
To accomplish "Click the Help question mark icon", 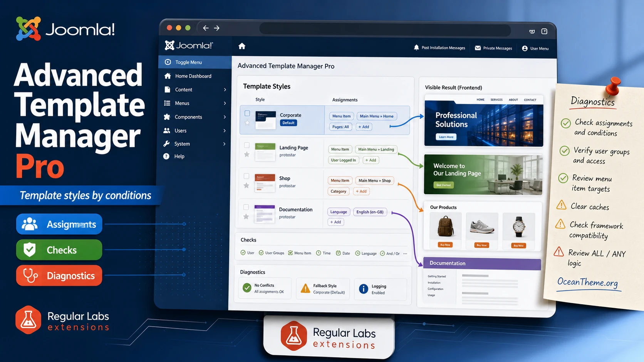I will tap(166, 156).
